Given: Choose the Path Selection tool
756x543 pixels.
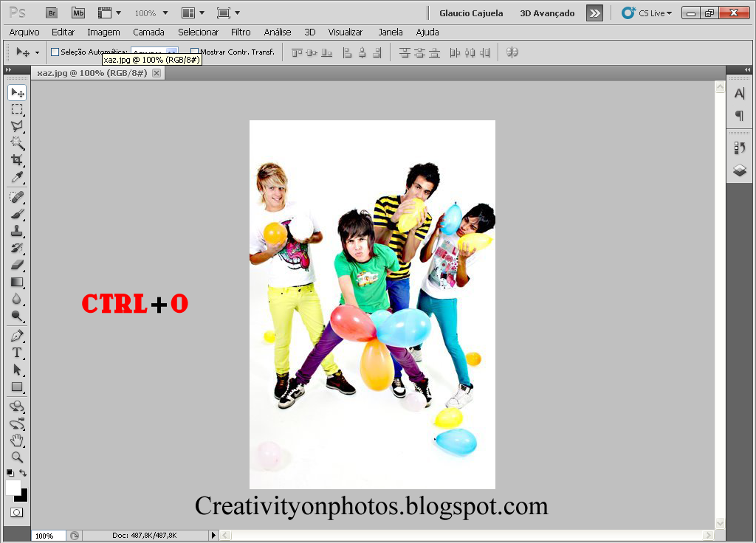Looking at the screenshot, I should (x=17, y=370).
